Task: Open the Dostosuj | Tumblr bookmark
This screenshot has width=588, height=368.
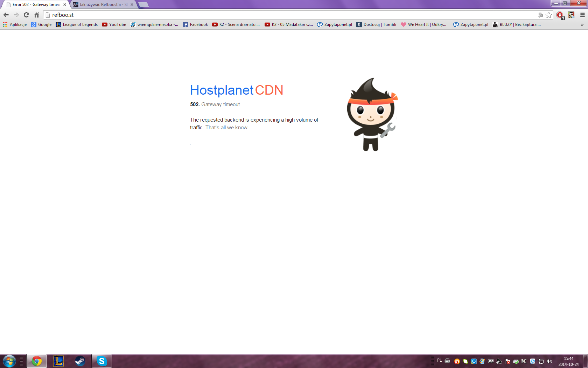Action: click(x=377, y=25)
